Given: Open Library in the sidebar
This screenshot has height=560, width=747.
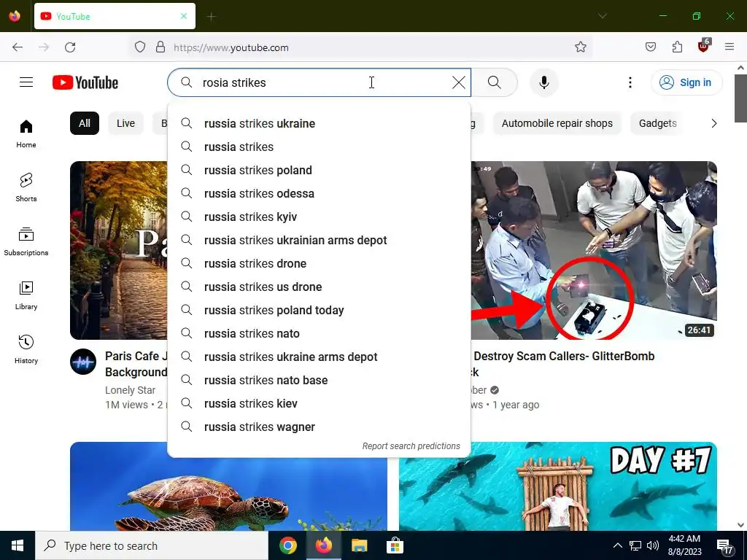Looking at the screenshot, I should tap(26, 296).
